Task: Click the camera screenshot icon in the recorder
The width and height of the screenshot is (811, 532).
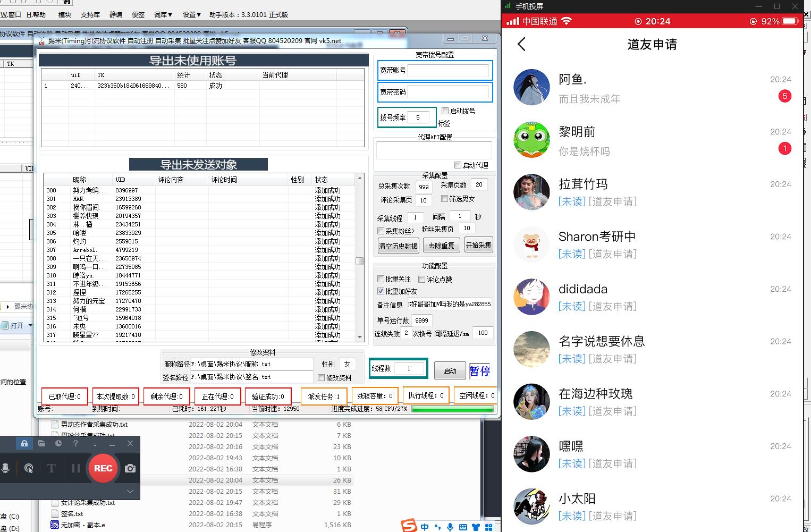Action: (130, 468)
